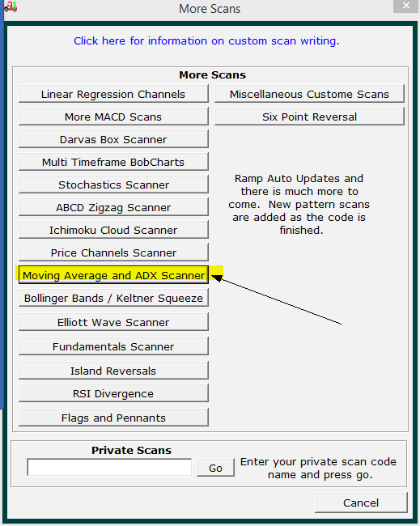Open Ichimoku Cloud Scanner
420x526 pixels.
click(113, 230)
